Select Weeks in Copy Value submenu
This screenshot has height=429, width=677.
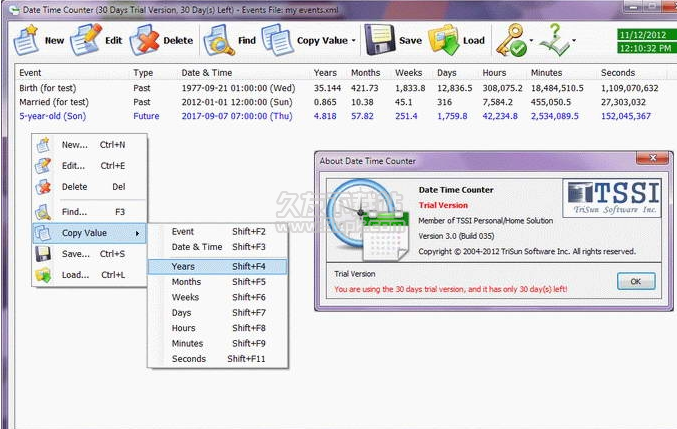click(218, 297)
